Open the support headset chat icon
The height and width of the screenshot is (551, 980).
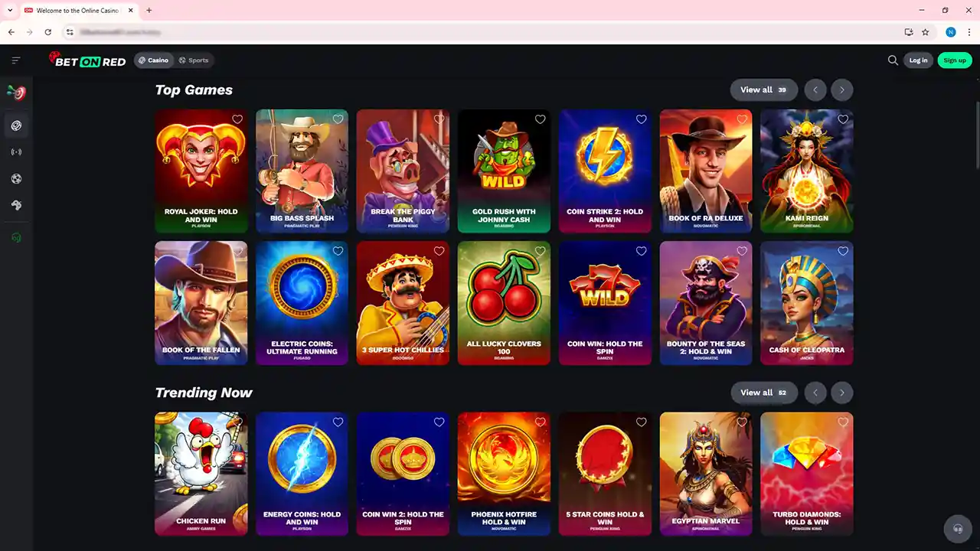(x=957, y=529)
